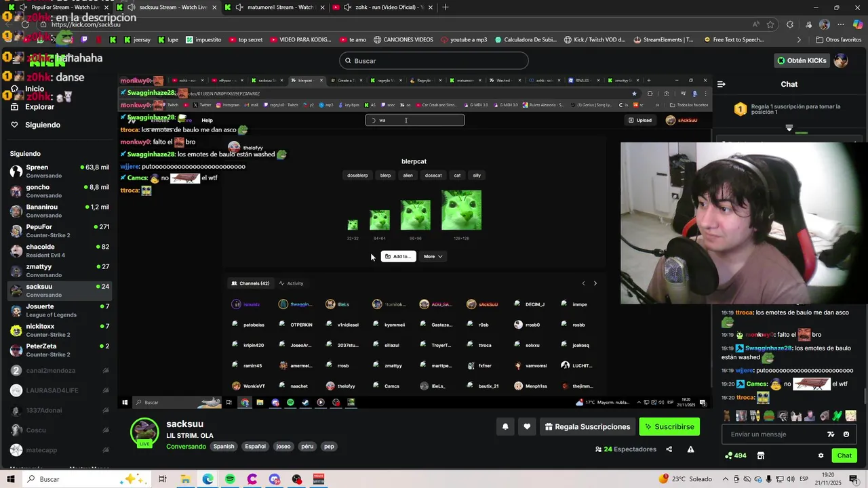Click the share icon next to Espectadores

coord(669,449)
